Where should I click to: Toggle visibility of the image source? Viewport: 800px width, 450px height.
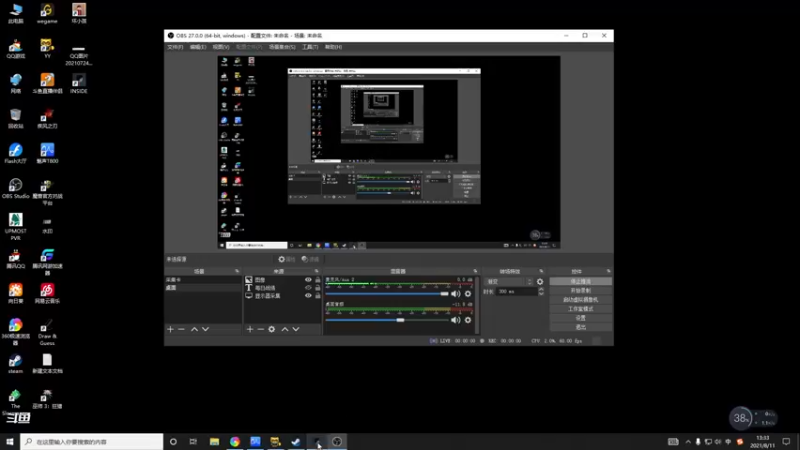[x=308, y=280]
